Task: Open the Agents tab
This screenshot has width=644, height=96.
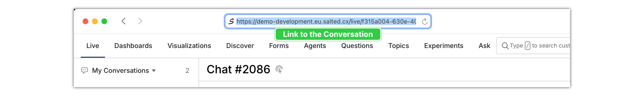Action: (x=315, y=46)
